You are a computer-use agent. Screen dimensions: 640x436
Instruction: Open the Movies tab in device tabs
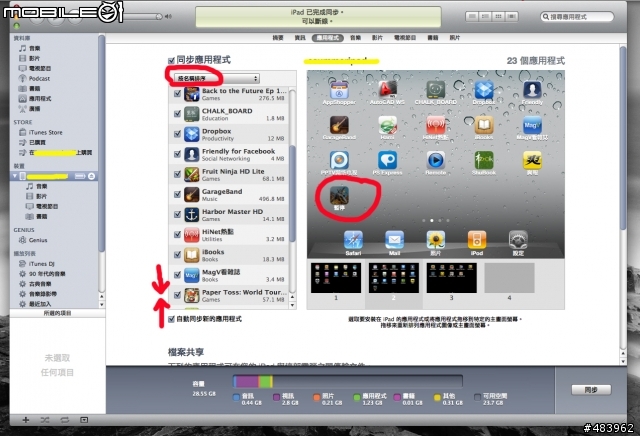click(378, 38)
